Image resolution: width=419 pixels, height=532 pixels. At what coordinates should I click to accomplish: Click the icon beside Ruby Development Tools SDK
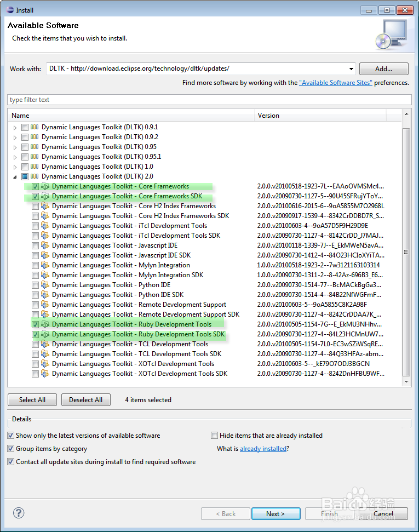coord(45,334)
